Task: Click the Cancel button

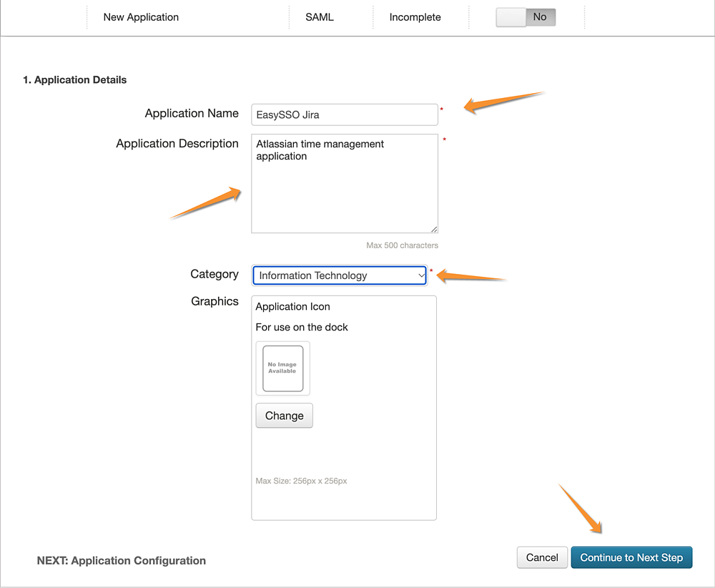Action: (542, 557)
